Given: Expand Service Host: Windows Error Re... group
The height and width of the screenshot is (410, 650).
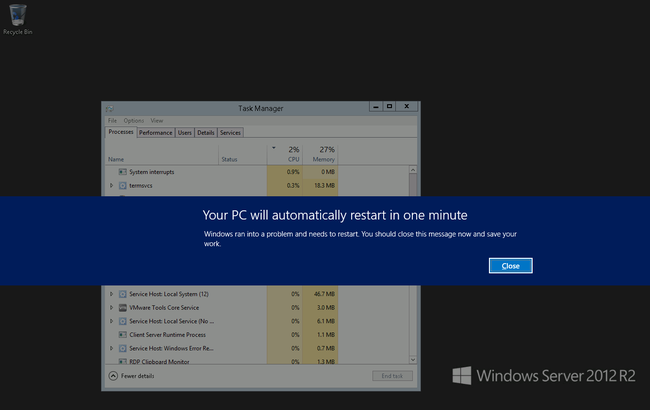Looking at the screenshot, I should pos(112,348).
